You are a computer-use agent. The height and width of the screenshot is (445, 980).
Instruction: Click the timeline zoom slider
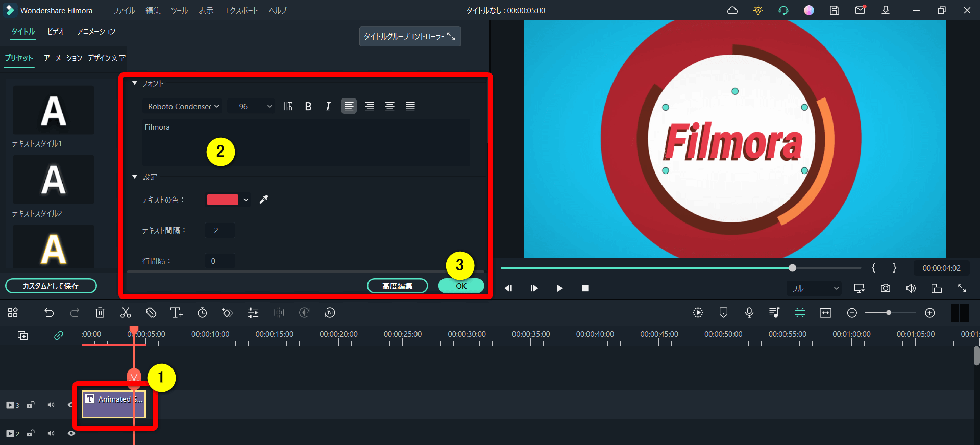pos(891,313)
